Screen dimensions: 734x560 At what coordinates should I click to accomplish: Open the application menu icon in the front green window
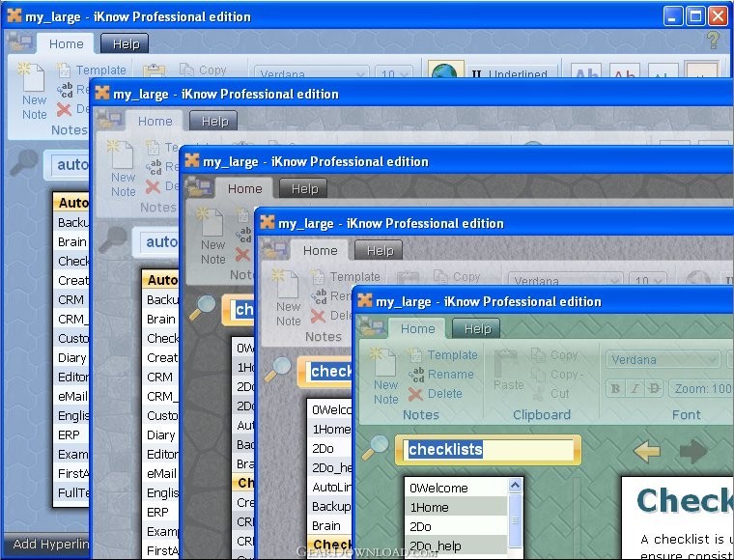(x=371, y=327)
